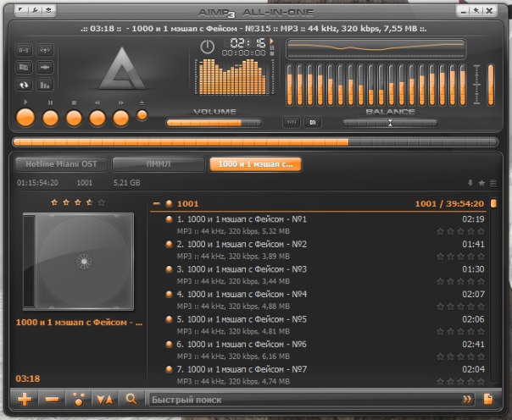Go back to the previous track

click(97, 118)
